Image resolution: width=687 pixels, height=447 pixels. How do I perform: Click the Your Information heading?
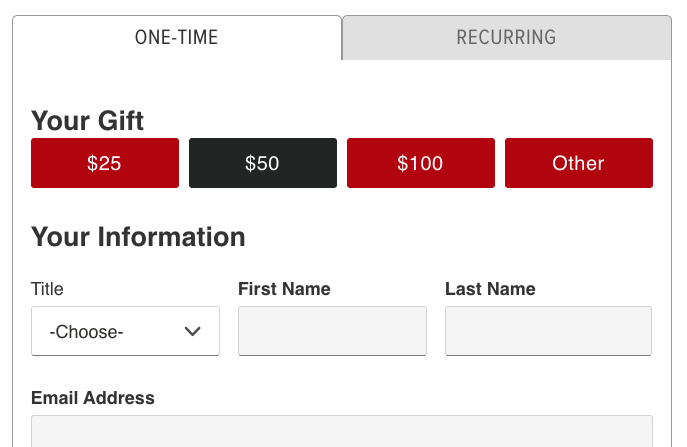coord(138,237)
